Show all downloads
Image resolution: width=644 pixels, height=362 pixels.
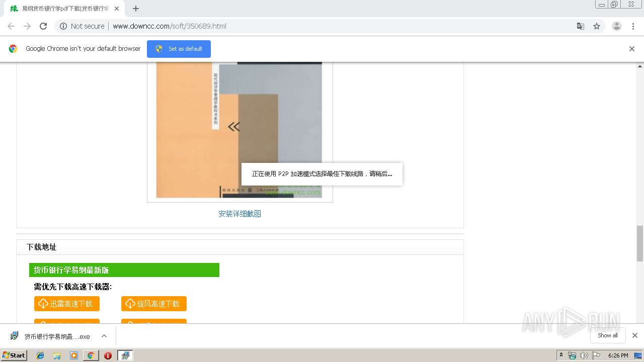click(x=608, y=335)
